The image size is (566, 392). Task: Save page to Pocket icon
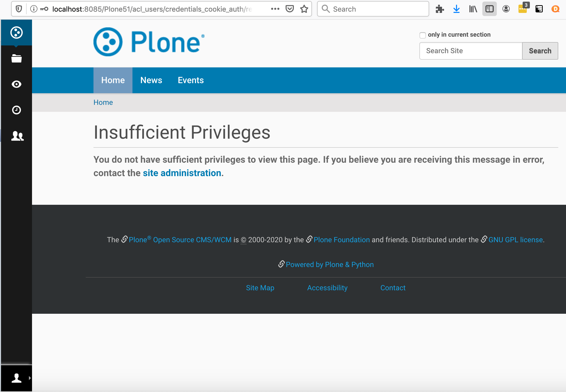pos(290,9)
